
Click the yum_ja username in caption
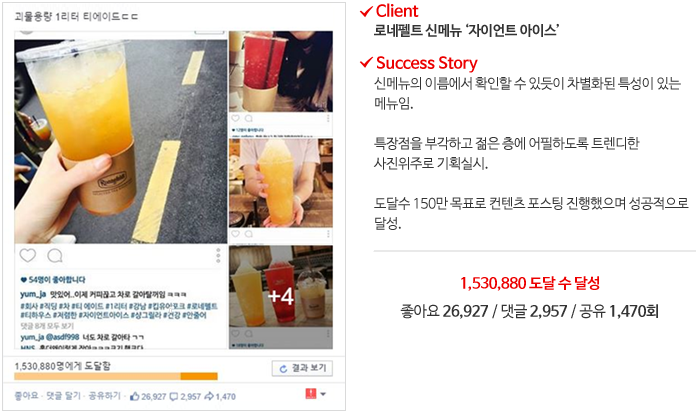click(33, 294)
